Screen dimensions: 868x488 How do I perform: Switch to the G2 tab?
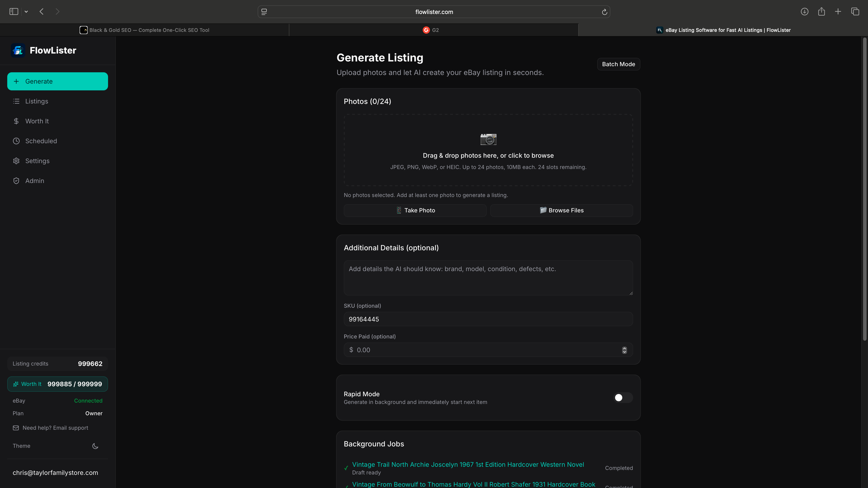point(434,30)
